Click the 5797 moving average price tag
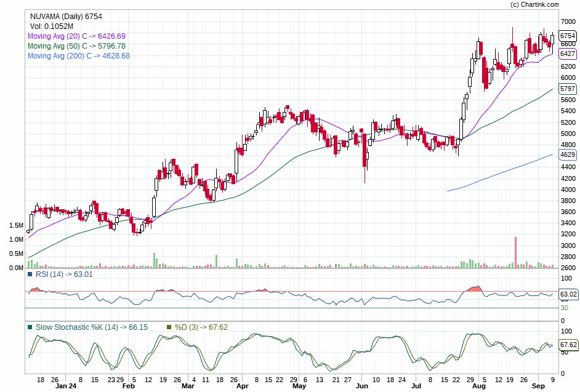 tap(568, 89)
